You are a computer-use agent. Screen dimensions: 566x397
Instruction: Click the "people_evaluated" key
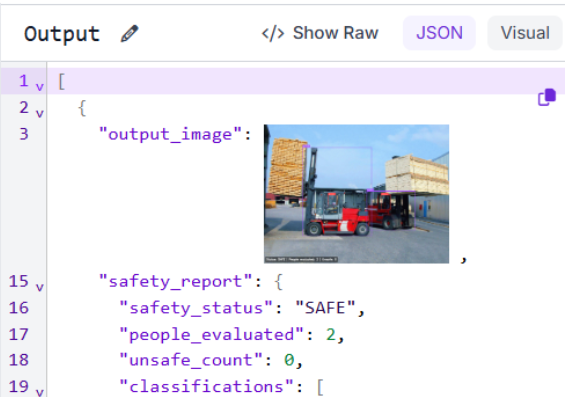coord(212,335)
